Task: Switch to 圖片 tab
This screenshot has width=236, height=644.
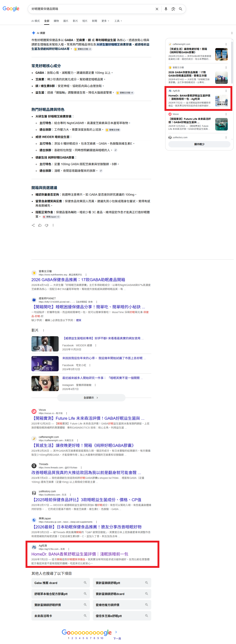Action: coord(66,21)
